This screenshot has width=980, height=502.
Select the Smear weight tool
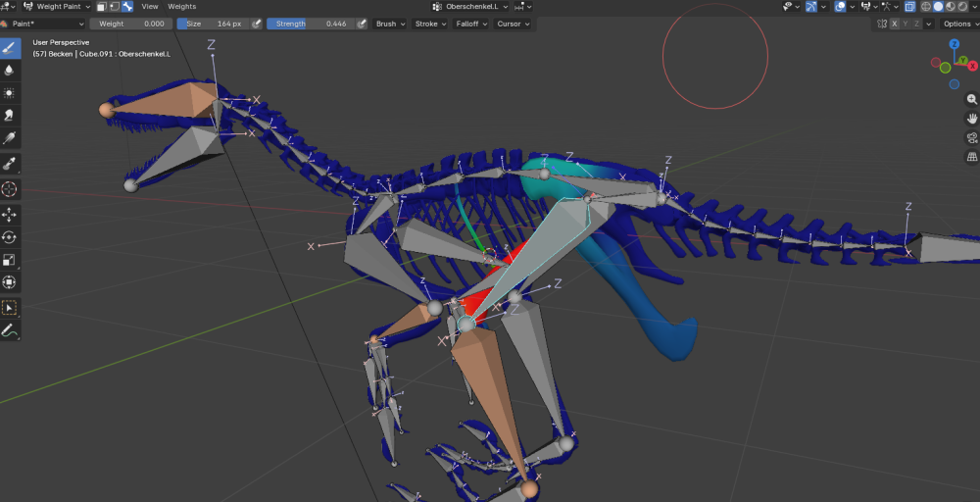[10, 116]
